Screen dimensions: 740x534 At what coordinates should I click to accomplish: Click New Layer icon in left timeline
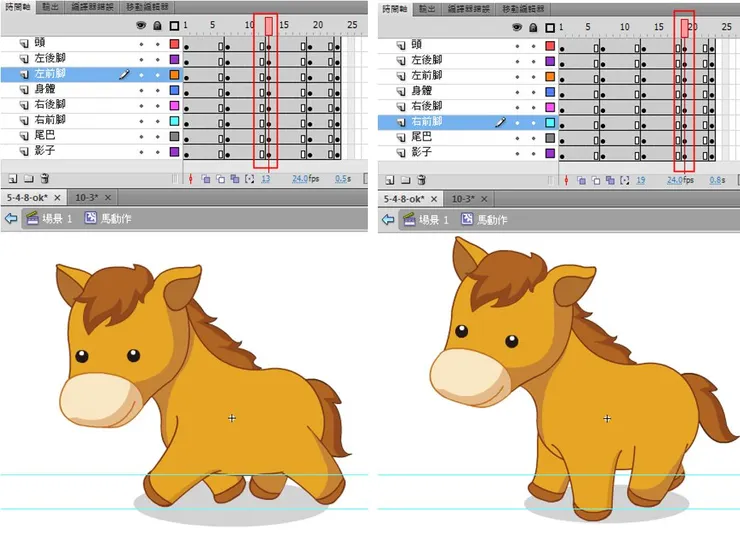[x=13, y=179]
